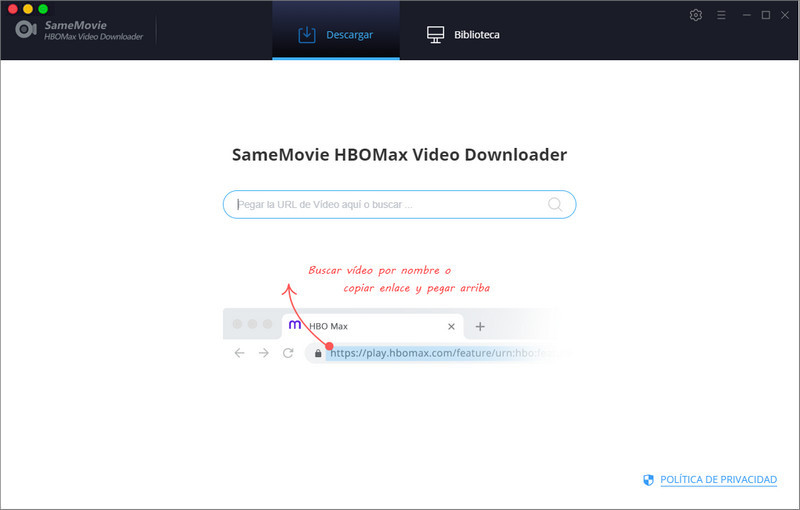Minimize the window with the dash button
800x510 pixels.
point(746,15)
